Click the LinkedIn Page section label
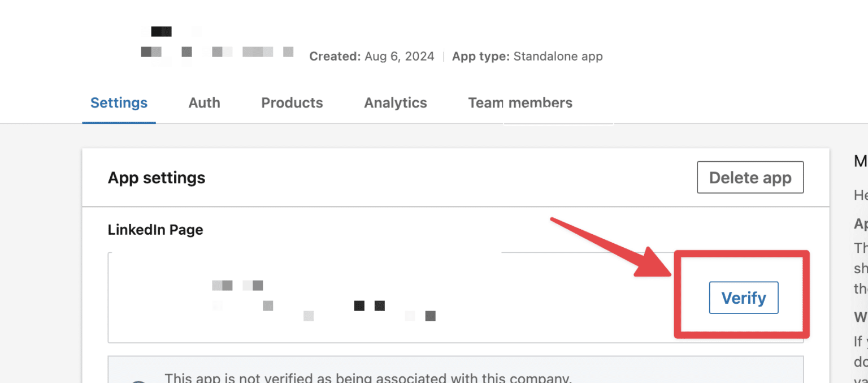 (155, 230)
